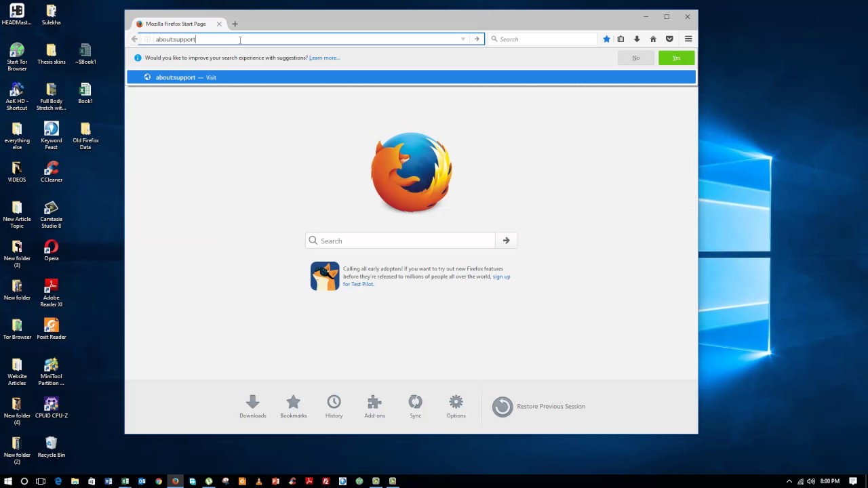Open PowerPoint from the taskbar

click(275, 481)
